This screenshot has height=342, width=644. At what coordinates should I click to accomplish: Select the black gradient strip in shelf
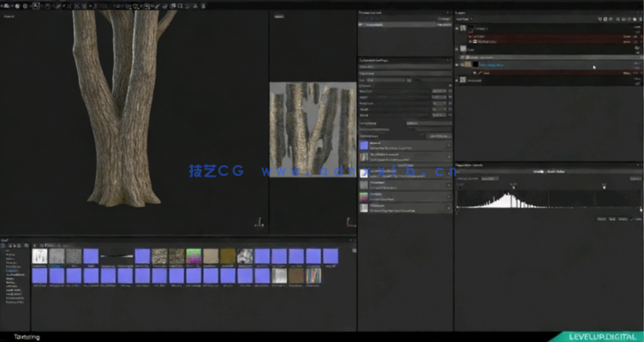[x=117, y=256]
